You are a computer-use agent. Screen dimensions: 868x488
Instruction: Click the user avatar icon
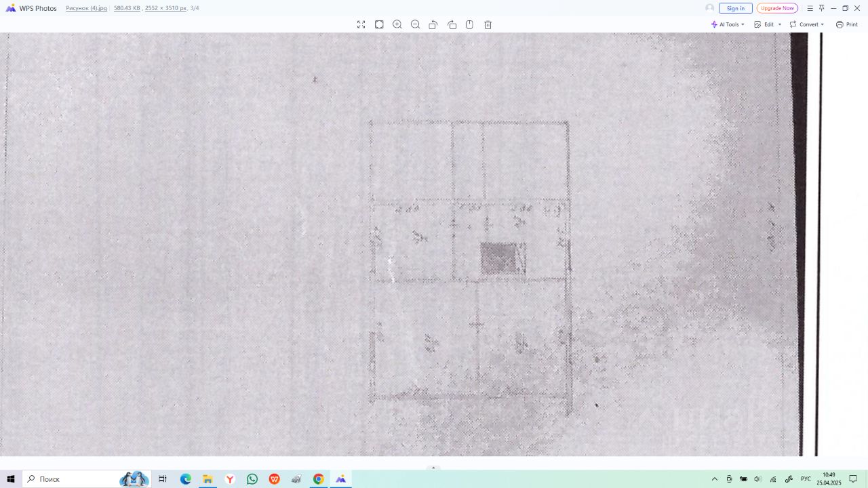coord(709,8)
